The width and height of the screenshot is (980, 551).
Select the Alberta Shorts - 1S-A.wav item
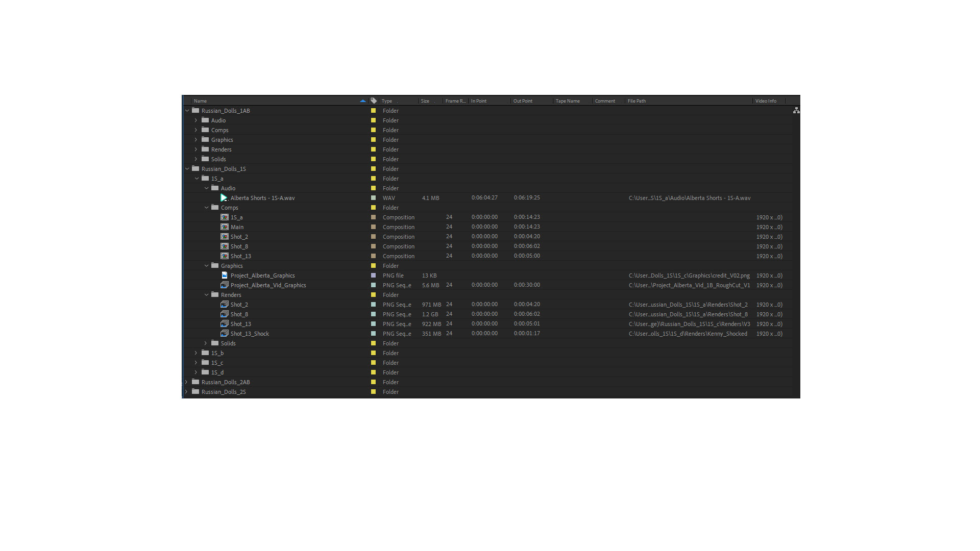pos(262,198)
